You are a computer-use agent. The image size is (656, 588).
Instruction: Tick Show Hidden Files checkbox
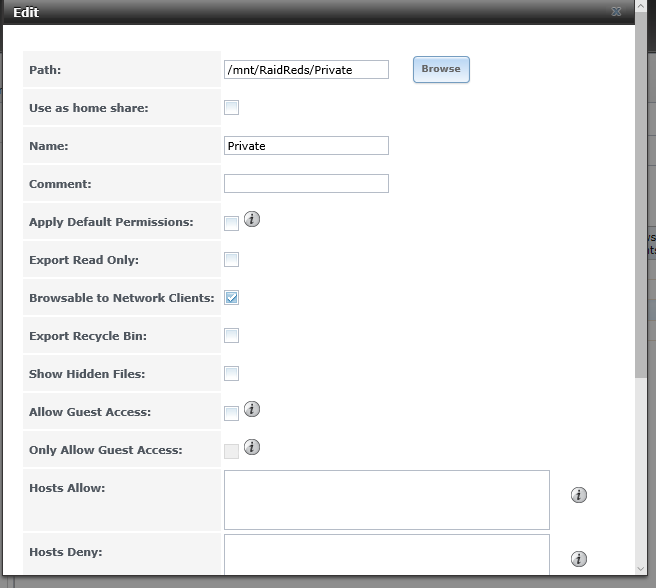click(231, 373)
